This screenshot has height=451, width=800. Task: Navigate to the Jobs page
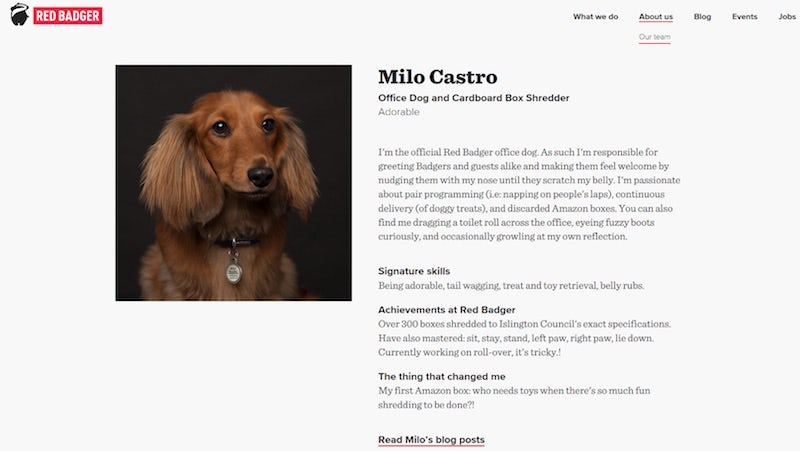(x=787, y=17)
